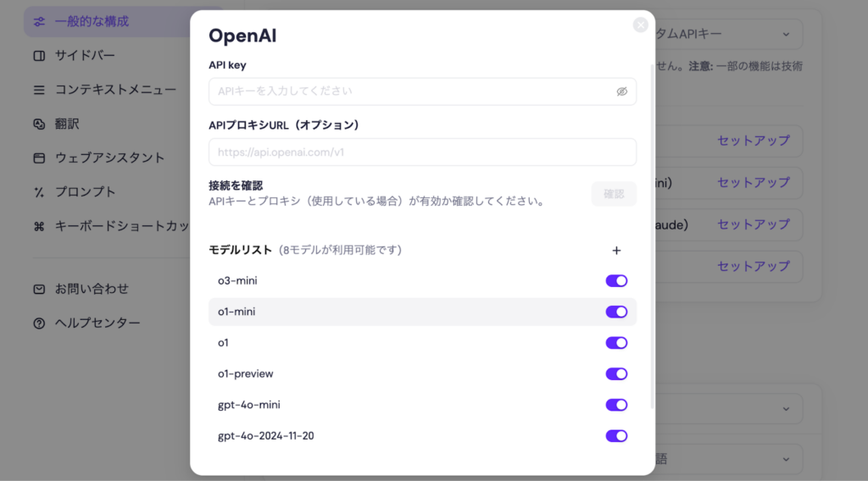Focus the APIプロキシURL input field
The height and width of the screenshot is (481, 868).
click(422, 152)
